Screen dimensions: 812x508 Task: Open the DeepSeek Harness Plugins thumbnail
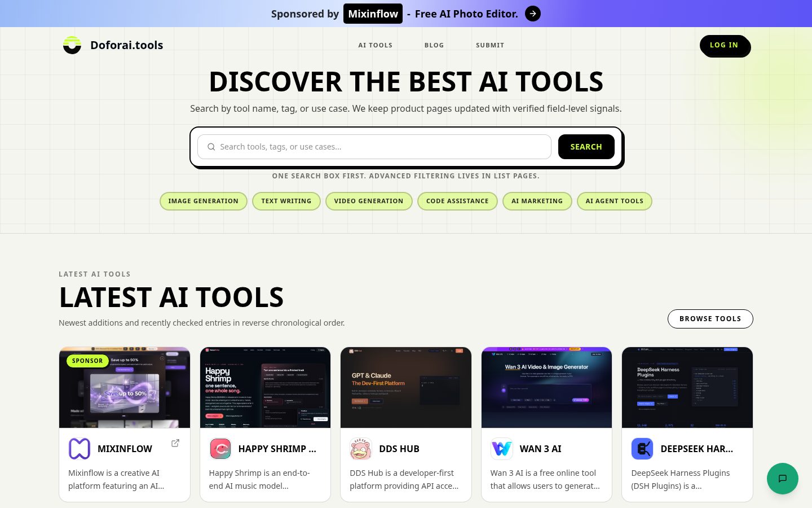click(687, 388)
